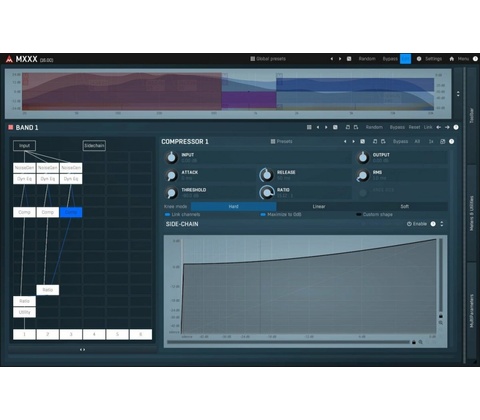Click the Settings gear icon

pyautogui.click(x=419, y=59)
